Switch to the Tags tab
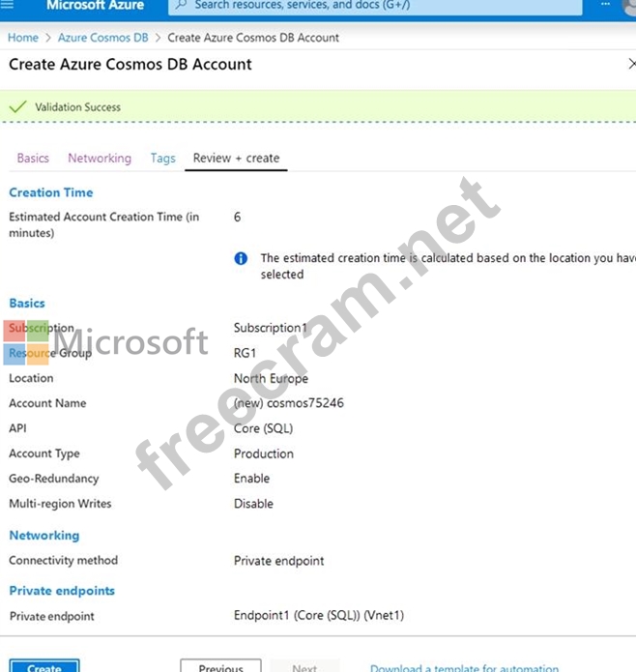The image size is (636, 672). click(x=162, y=159)
